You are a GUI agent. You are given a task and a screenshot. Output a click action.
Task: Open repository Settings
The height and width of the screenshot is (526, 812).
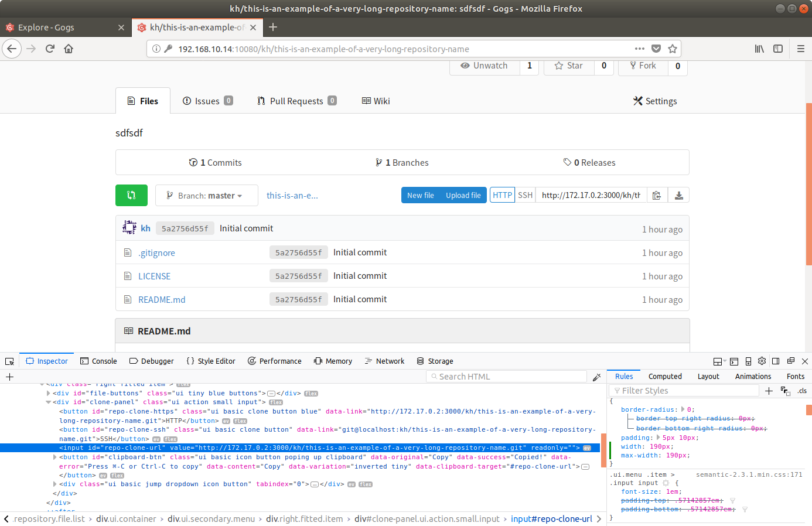pos(655,101)
